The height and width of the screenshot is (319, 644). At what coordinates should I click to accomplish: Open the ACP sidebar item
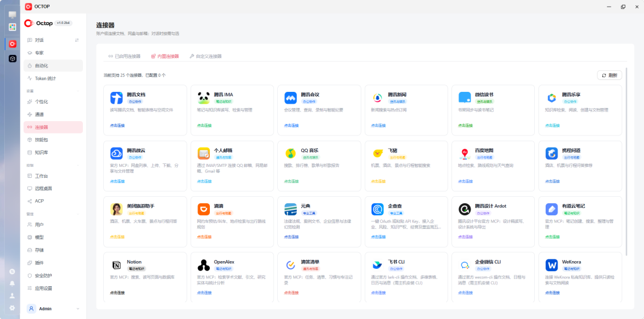coord(53,201)
